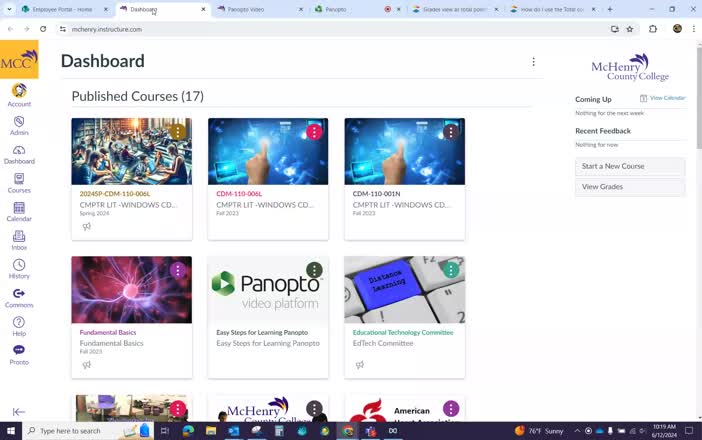Open the 2024SP-CDM-110-006L course link
Viewport: 702px width, 440px height.
tap(115, 194)
